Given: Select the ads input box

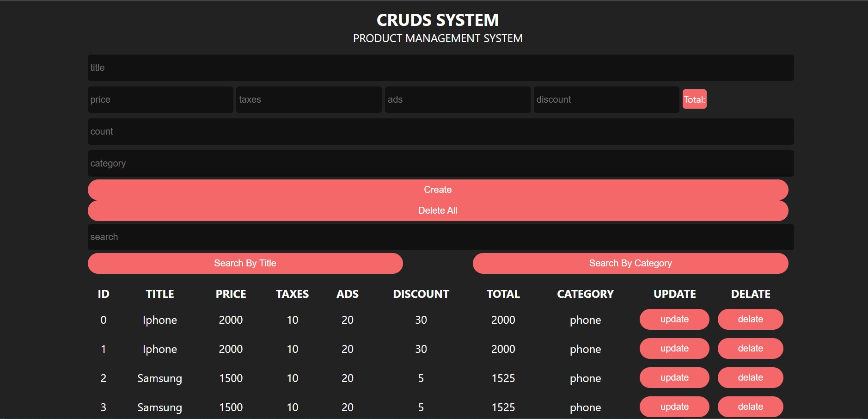Looking at the screenshot, I should [x=458, y=99].
